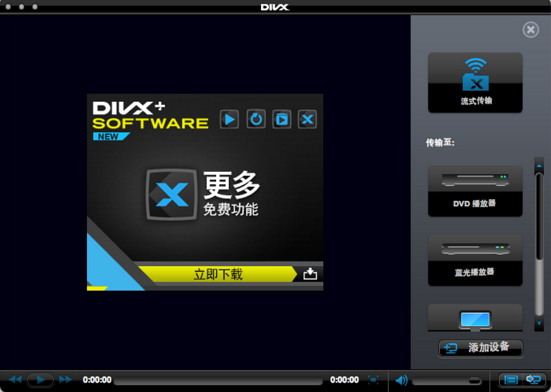Click the 传输至: label
The height and width of the screenshot is (392, 551).
(440, 143)
